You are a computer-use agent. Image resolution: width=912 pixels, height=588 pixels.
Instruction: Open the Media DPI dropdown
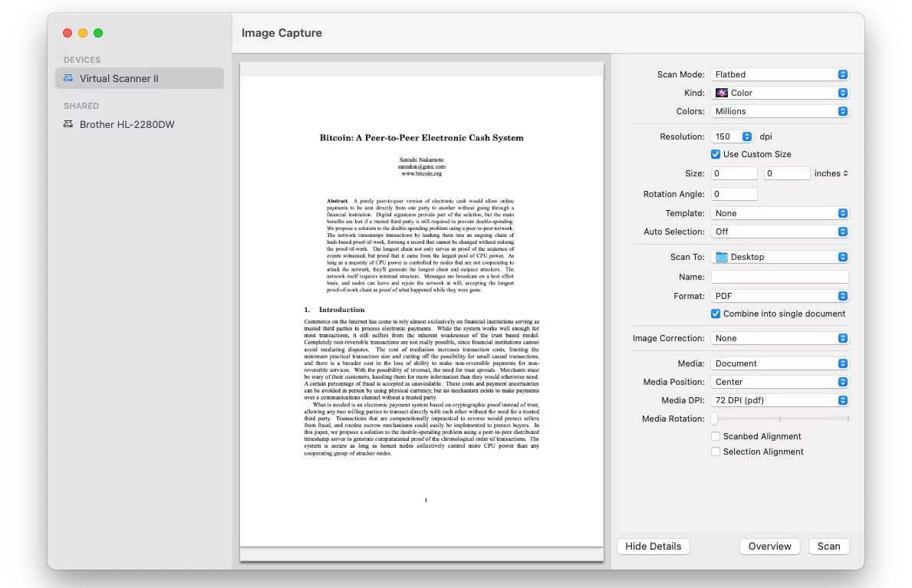click(779, 400)
